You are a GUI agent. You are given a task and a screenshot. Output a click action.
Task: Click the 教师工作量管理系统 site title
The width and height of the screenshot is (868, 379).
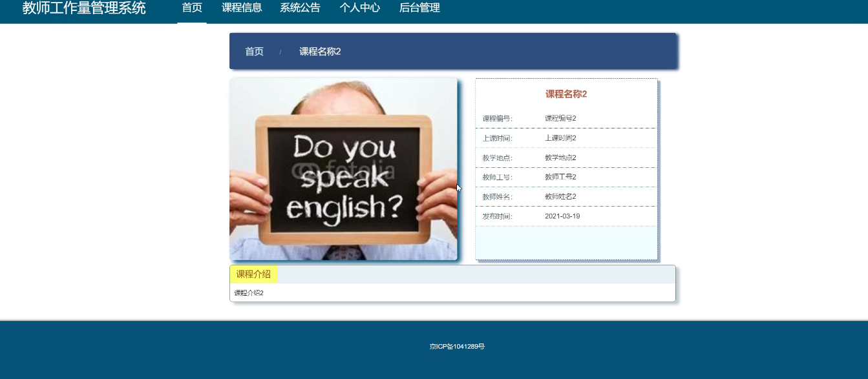tap(84, 8)
